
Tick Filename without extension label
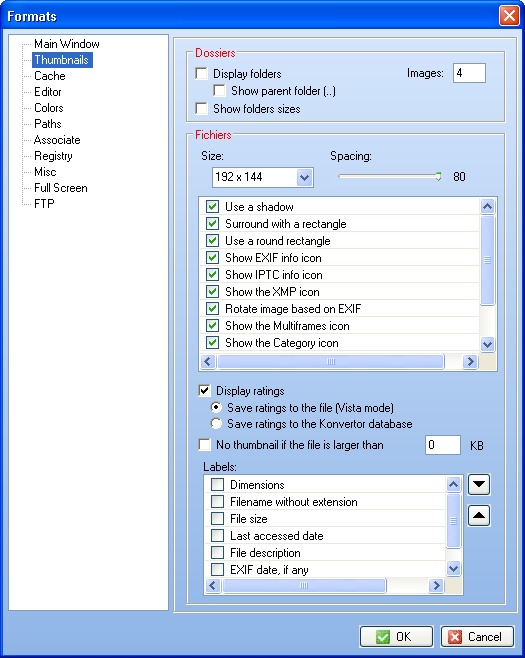[x=217, y=501]
